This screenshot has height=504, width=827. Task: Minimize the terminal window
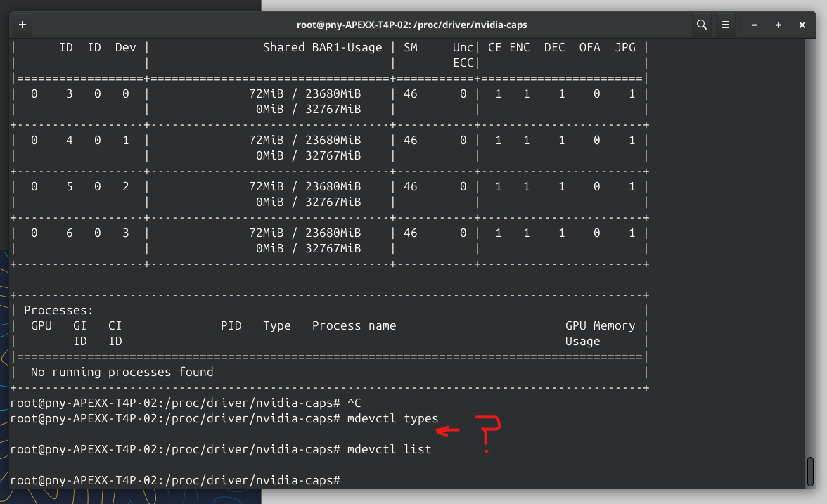pyautogui.click(x=755, y=25)
